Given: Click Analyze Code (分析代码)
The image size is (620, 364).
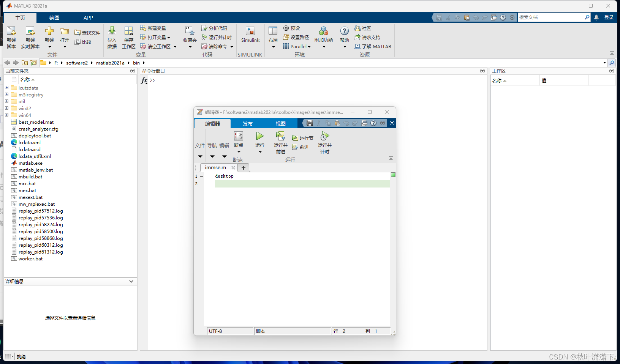Looking at the screenshot, I should pyautogui.click(x=214, y=28).
